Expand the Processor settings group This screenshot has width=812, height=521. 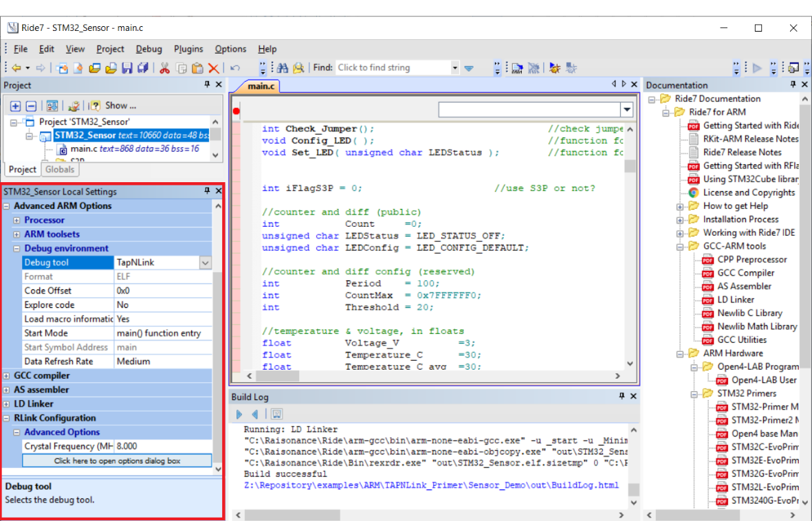(x=17, y=220)
